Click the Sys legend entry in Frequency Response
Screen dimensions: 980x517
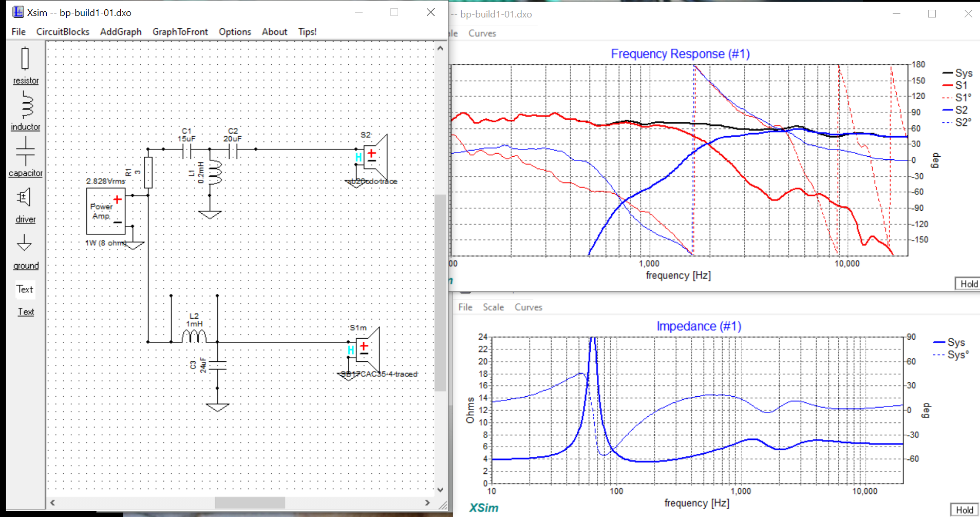(957, 73)
